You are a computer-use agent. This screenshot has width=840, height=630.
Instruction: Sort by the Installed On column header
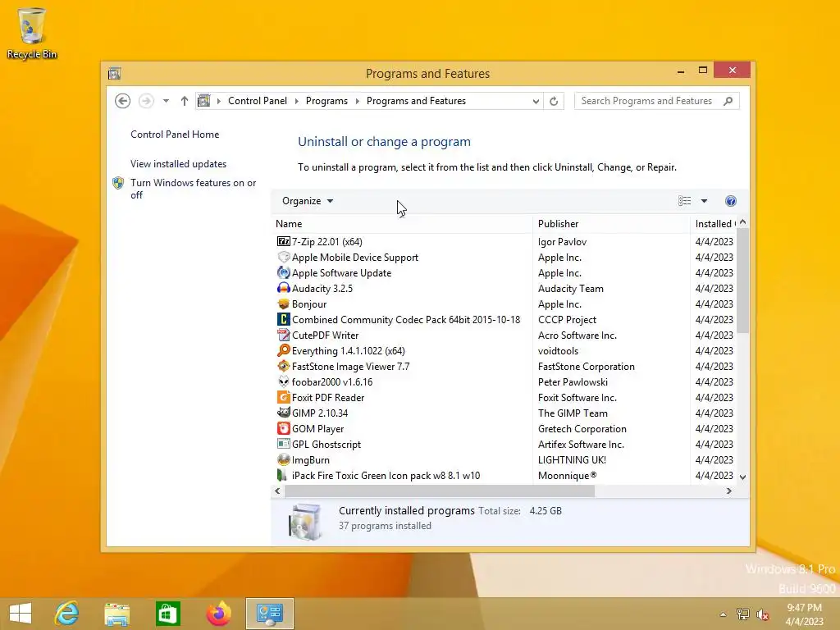[x=714, y=224]
